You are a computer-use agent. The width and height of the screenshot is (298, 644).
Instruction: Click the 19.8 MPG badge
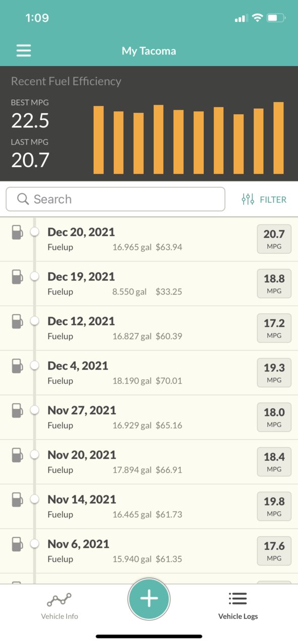point(274,506)
